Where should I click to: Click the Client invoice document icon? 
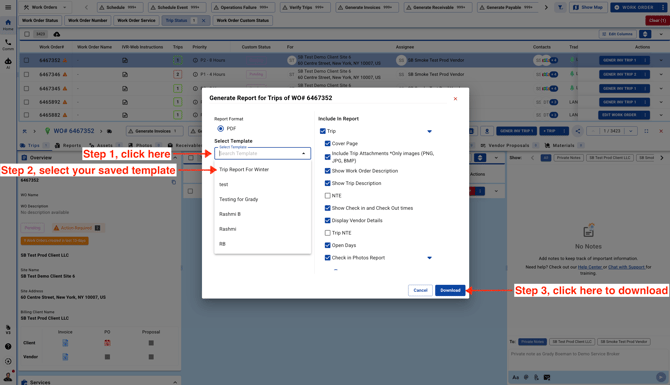pos(65,343)
